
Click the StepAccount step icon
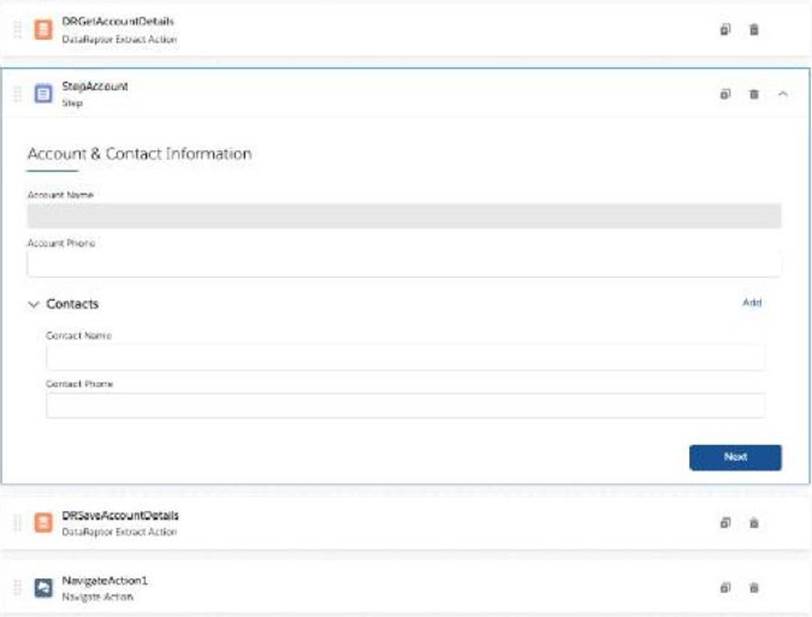click(x=43, y=94)
